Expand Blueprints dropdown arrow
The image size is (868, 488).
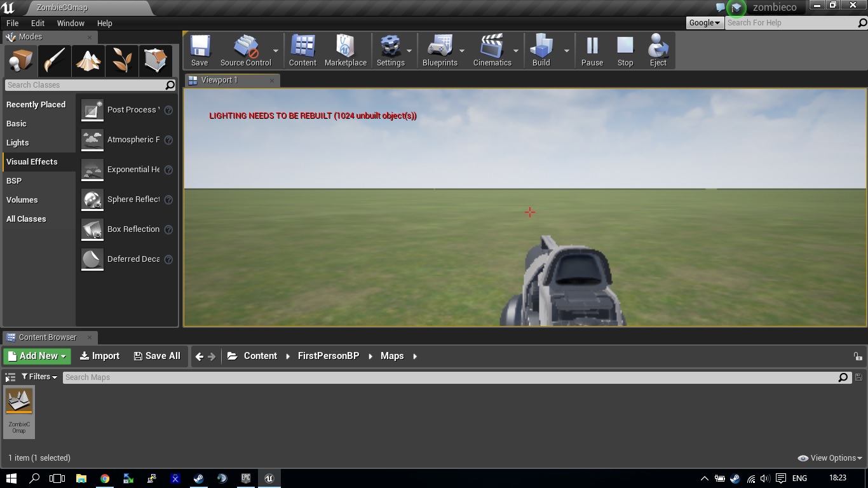[x=462, y=51]
